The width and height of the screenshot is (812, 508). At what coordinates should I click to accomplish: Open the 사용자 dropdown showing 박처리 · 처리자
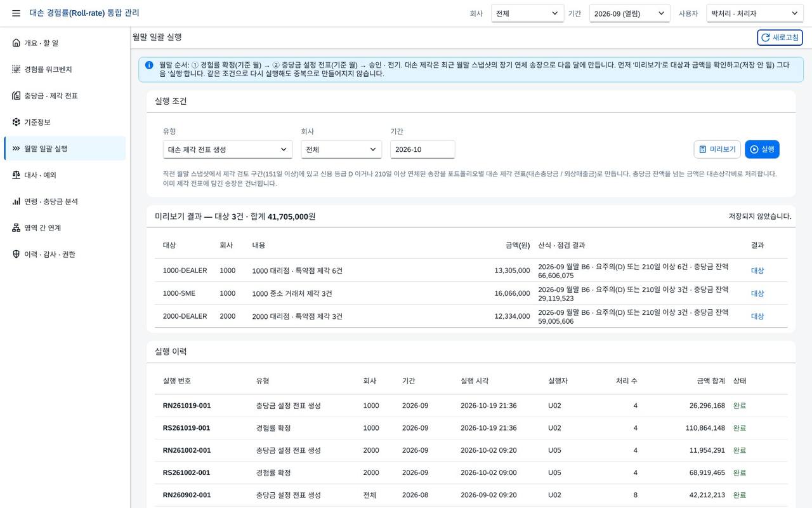(x=755, y=13)
